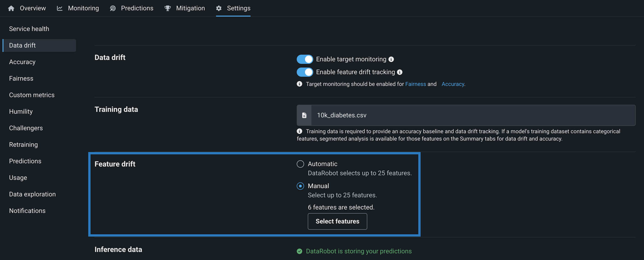Open the Accuracy link in note

tap(453, 84)
